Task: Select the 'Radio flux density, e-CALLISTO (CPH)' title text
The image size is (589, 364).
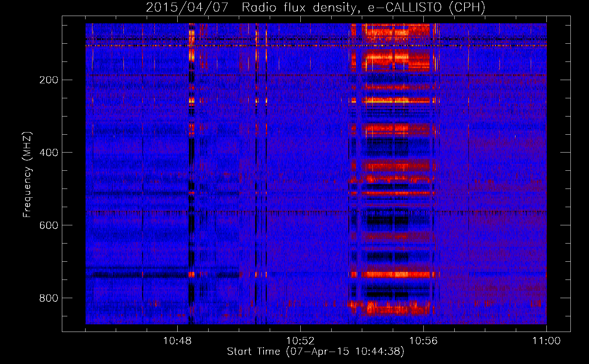Action: 363,7
